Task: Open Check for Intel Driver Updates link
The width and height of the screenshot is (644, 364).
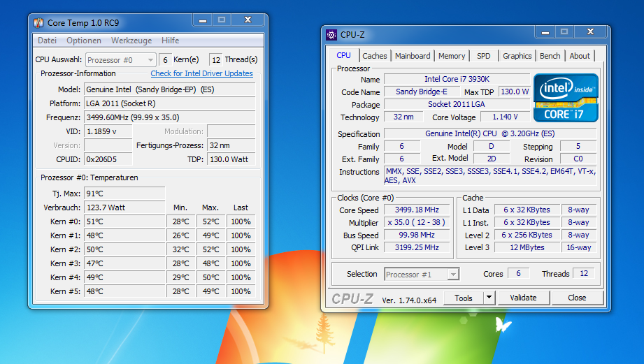Action: click(201, 73)
